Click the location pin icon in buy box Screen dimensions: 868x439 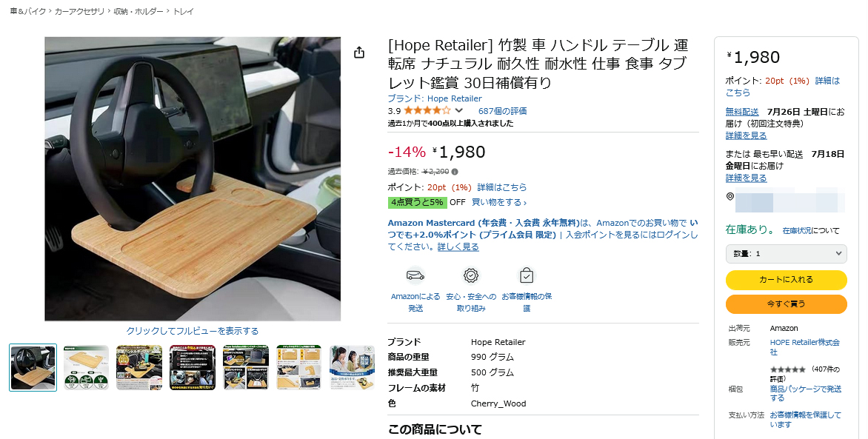(x=730, y=196)
